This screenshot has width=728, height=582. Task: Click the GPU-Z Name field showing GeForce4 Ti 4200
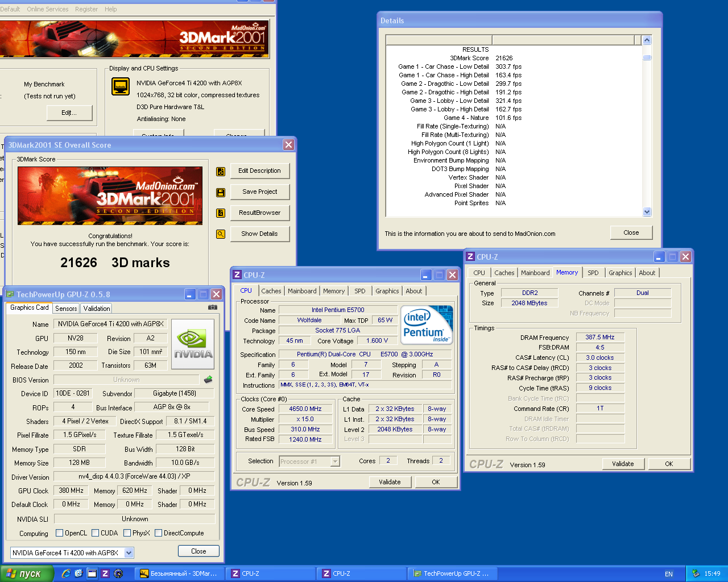pyautogui.click(x=110, y=324)
